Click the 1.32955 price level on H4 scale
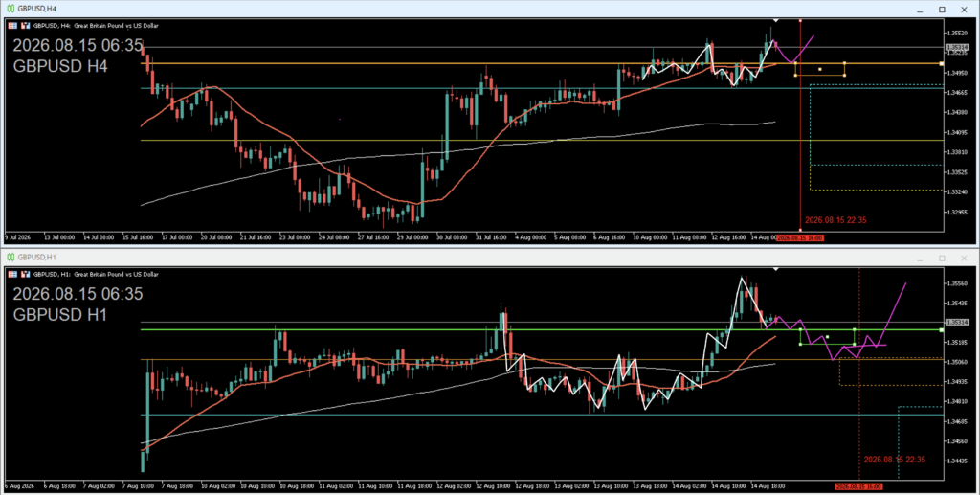Screen dimensions: 980x495 pyautogui.click(x=957, y=213)
